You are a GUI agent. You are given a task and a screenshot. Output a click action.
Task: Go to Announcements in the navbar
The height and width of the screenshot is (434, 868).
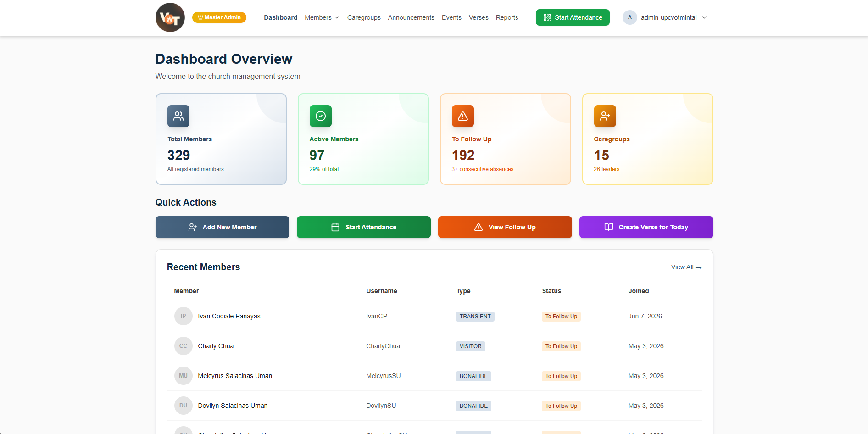(x=411, y=17)
